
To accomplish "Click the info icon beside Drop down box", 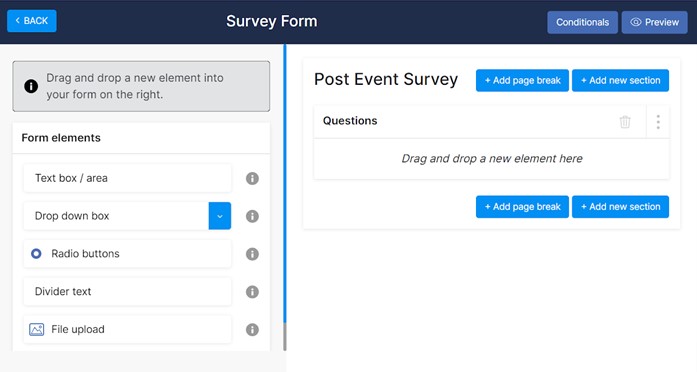I will [x=252, y=216].
